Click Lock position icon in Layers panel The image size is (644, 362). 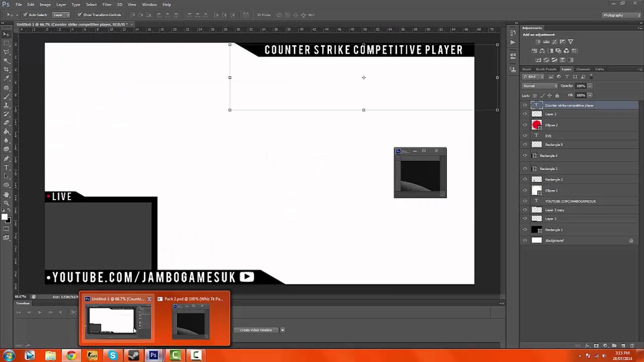(549, 96)
